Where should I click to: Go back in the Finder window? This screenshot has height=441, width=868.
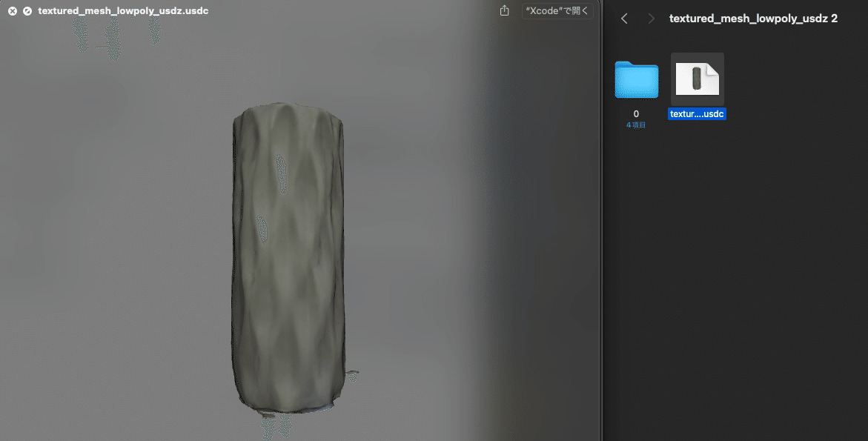(x=624, y=19)
